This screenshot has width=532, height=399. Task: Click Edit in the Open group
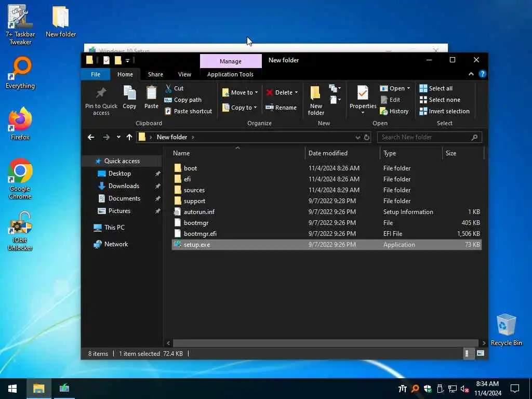390,100
